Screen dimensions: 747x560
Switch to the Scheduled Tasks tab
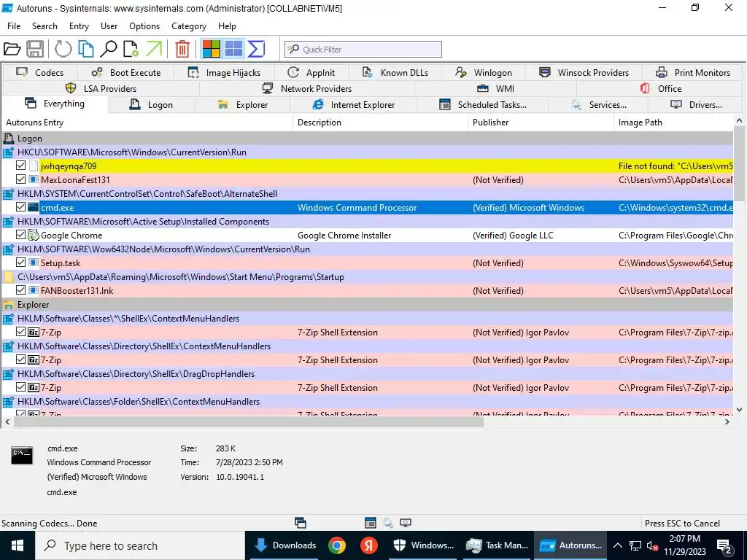(483, 105)
